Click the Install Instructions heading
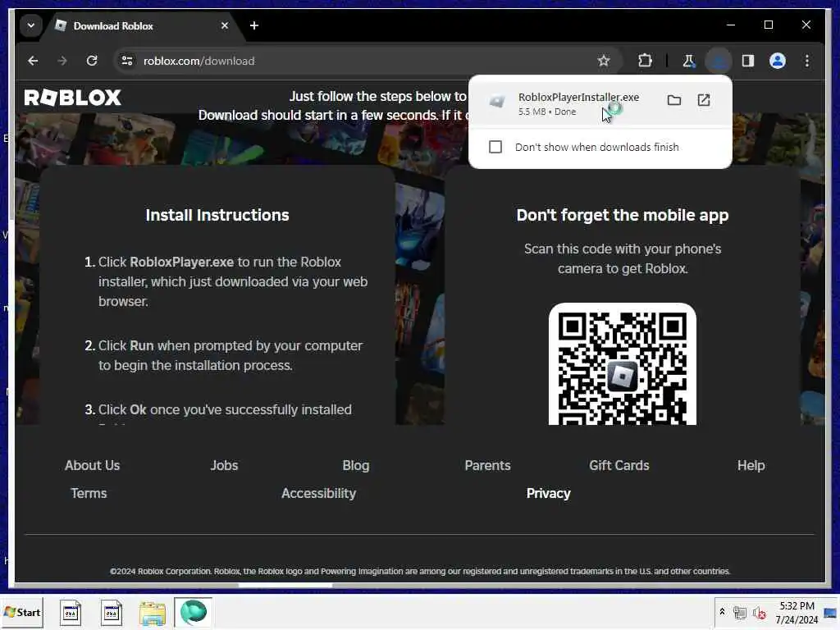 [217, 215]
